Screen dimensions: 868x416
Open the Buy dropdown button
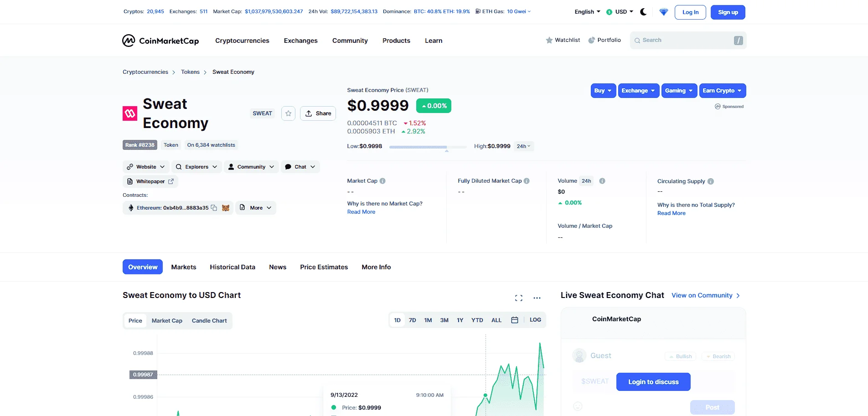(603, 91)
